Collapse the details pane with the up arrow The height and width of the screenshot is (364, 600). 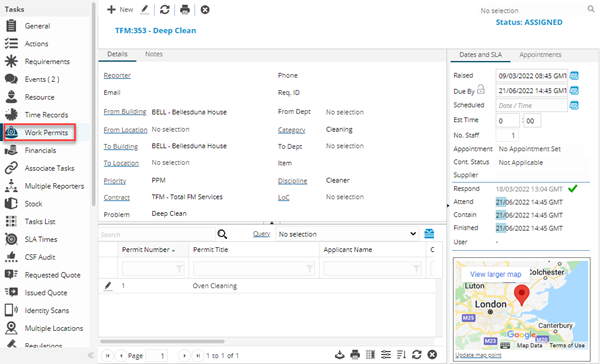(272, 223)
